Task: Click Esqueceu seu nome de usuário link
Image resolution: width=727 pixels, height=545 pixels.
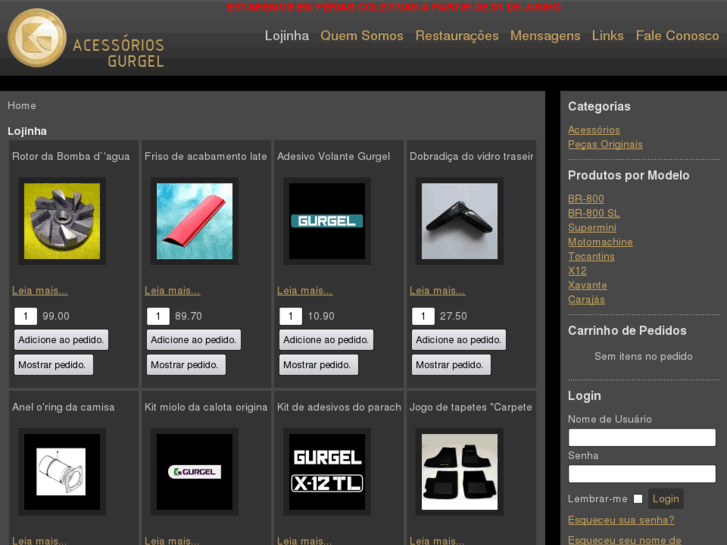Action: 624,540
